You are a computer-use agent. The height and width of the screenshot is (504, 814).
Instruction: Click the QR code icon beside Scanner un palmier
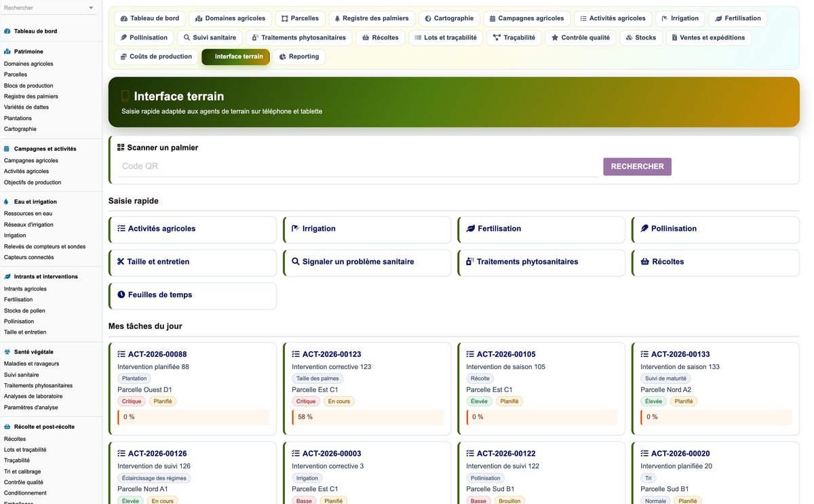121,147
